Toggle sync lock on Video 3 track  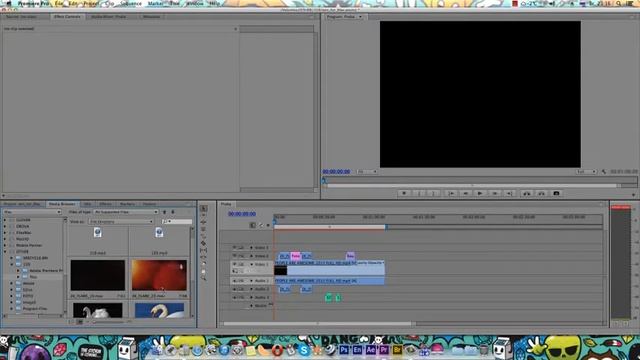point(241,247)
